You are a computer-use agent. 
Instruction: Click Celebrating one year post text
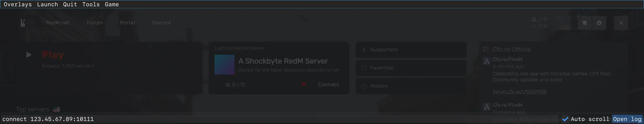tap(552, 77)
